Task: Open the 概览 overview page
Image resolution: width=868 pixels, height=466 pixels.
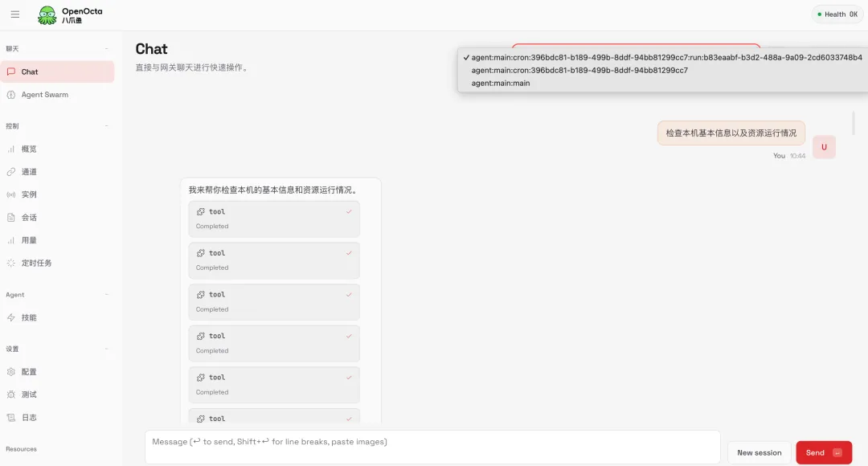Action: (x=29, y=149)
